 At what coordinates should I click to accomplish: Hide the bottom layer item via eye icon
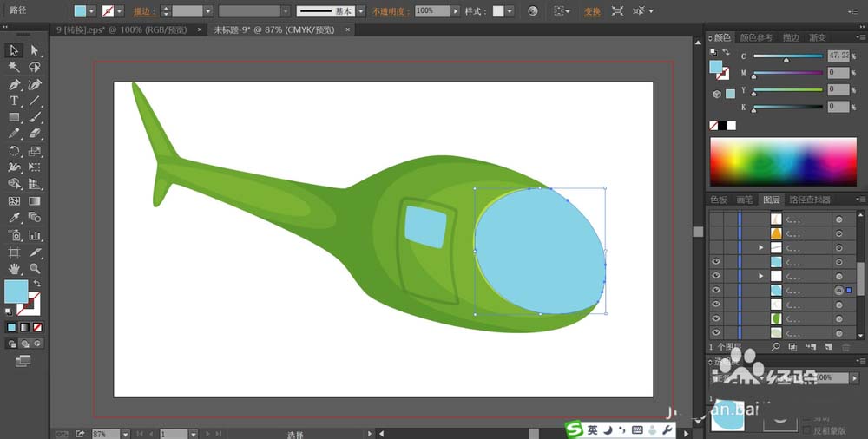pos(716,333)
